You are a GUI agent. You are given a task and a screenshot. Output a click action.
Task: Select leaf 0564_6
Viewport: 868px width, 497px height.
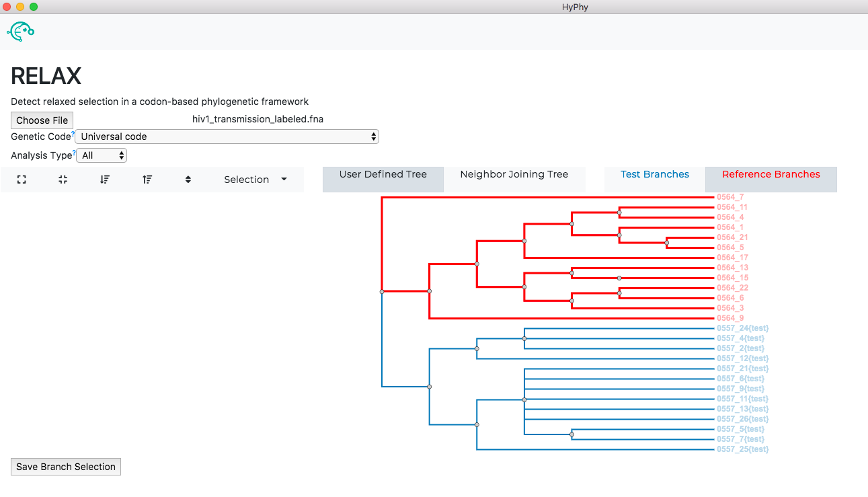click(x=730, y=298)
